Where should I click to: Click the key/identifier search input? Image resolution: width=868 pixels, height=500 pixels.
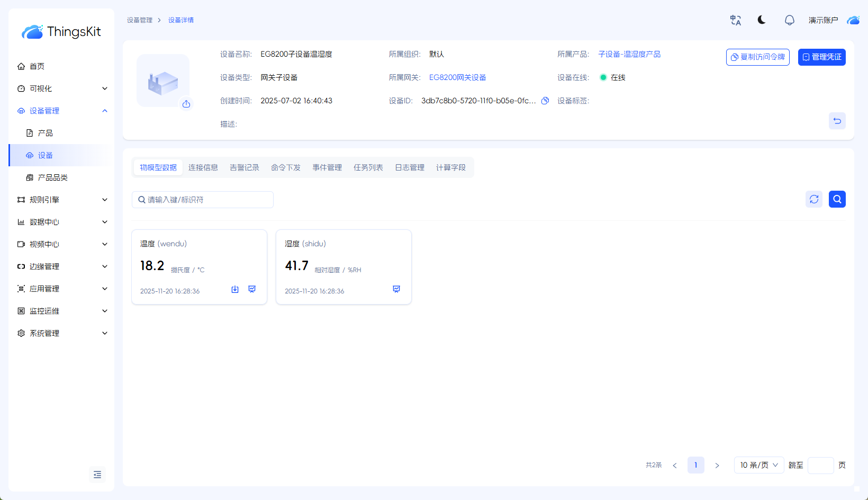coord(206,200)
